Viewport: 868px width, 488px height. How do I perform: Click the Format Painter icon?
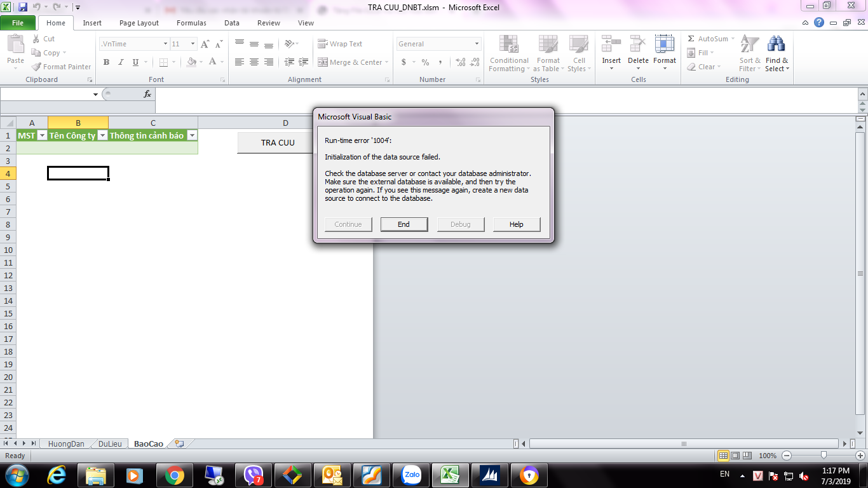[x=36, y=67]
